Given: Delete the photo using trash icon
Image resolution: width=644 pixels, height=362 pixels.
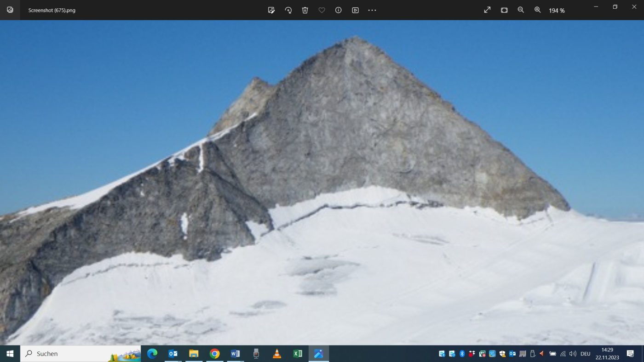Looking at the screenshot, I should [x=305, y=10].
